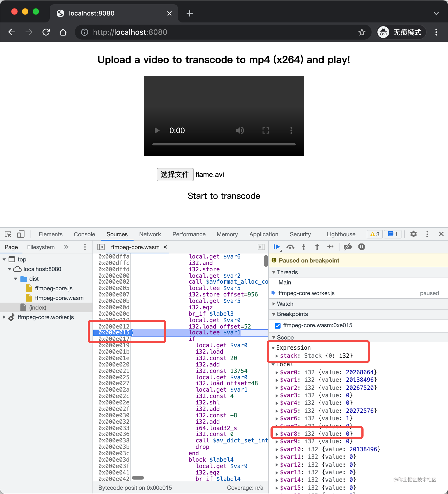The height and width of the screenshot is (494, 448).
Task: Step into next function call
Action: point(304,247)
